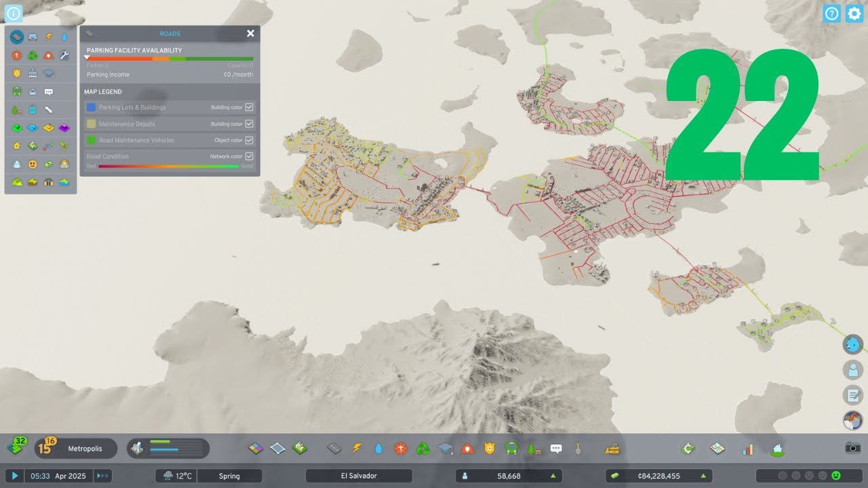Uncheck Road Maintenance Vehicles object color checkbox

(x=249, y=140)
